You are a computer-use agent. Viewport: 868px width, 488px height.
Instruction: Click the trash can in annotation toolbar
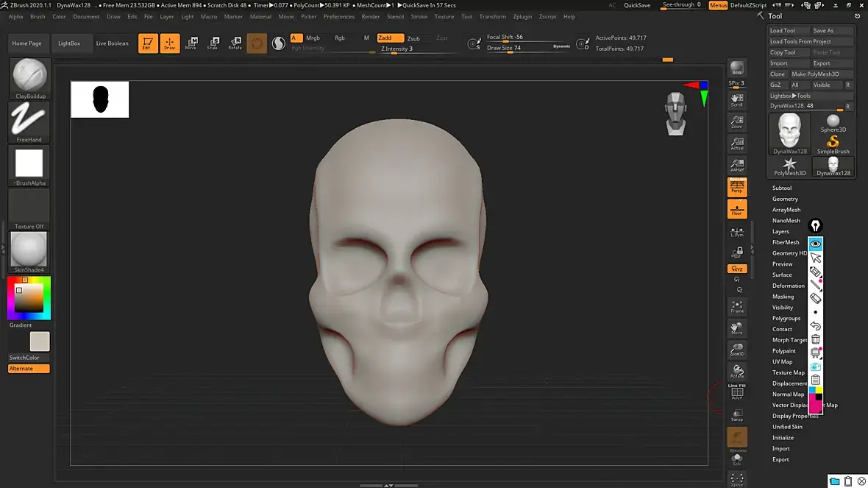click(x=815, y=339)
